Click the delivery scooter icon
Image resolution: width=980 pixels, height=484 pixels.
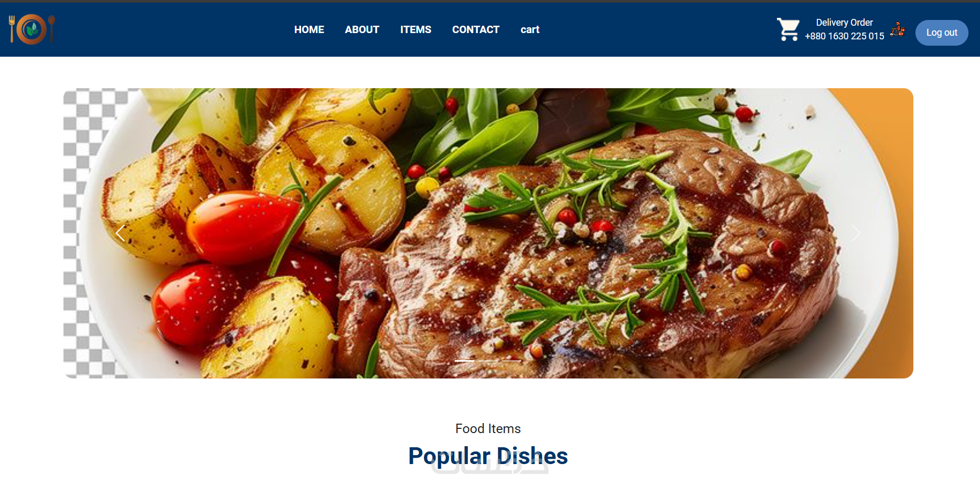click(x=898, y=29)
